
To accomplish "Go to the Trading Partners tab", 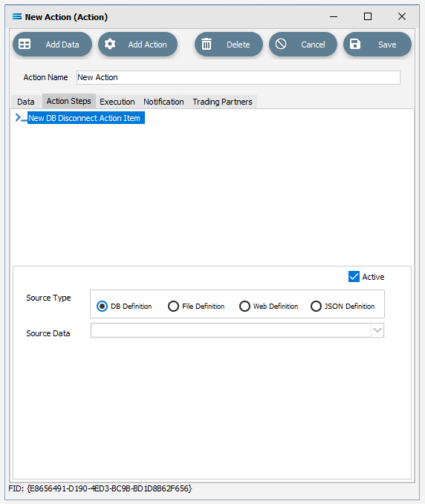I will 222,102.
